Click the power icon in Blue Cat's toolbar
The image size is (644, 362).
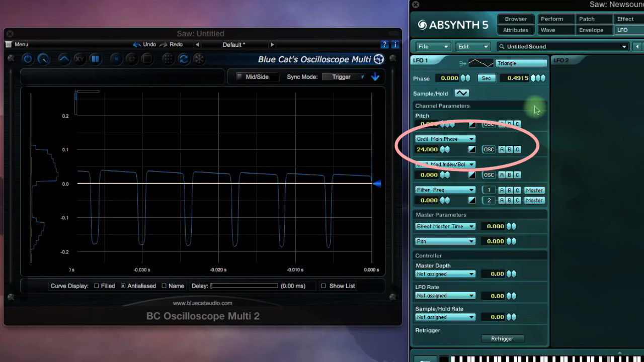(28, 59)
